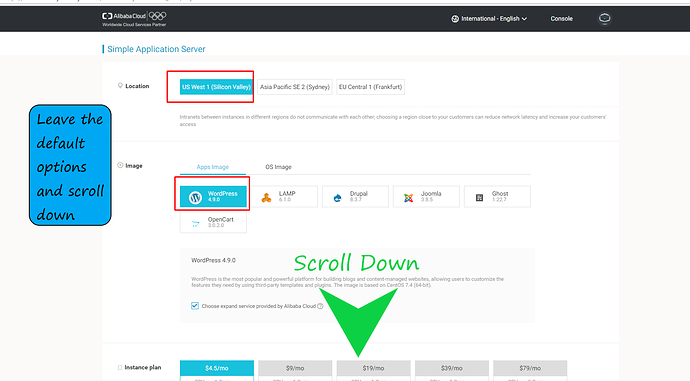This screenshot has height=381, width=690.
Task: Choose the LAMP 6.1.0 image
Action: (x=284, y=197)
